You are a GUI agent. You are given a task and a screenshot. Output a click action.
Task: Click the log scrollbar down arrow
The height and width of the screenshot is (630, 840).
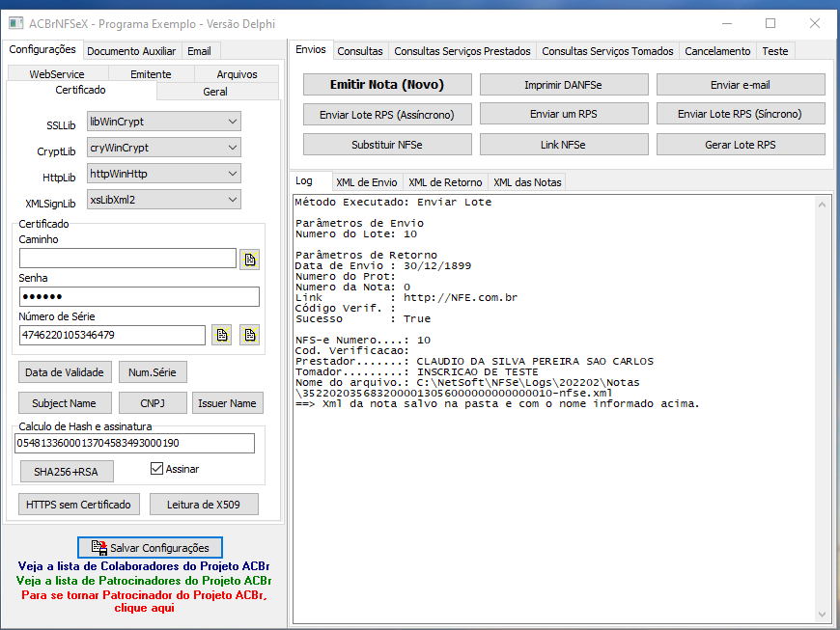click(x=823, y=615)
